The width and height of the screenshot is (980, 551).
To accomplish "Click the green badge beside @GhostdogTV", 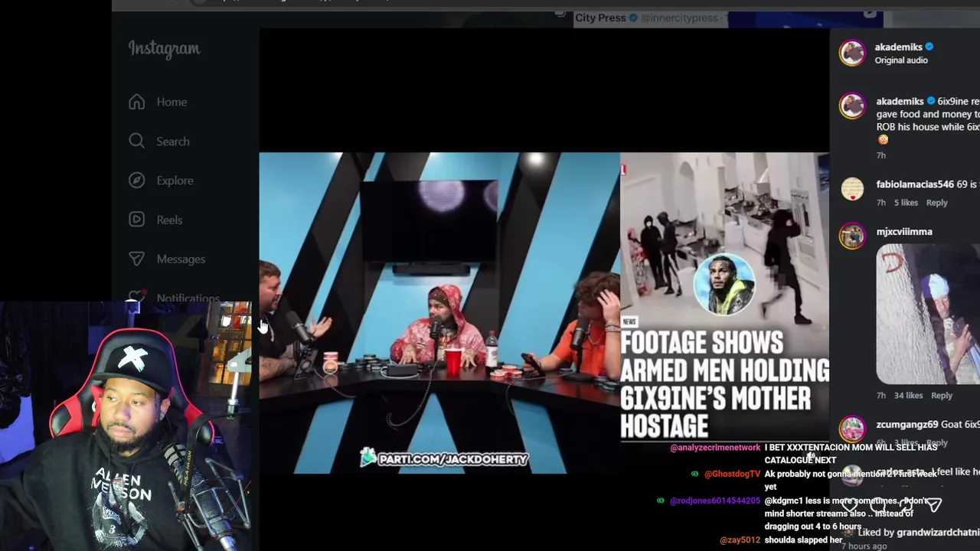I will [694, 474].
